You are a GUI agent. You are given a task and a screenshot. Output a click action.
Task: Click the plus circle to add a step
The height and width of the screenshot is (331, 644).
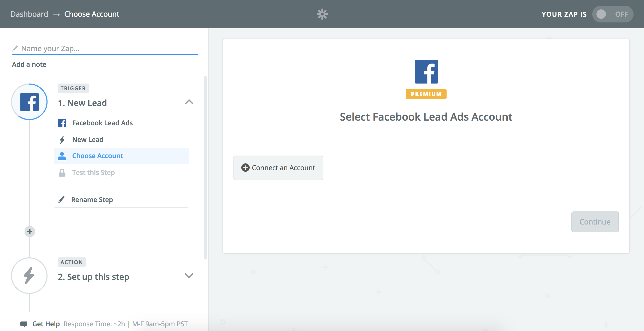30,232
